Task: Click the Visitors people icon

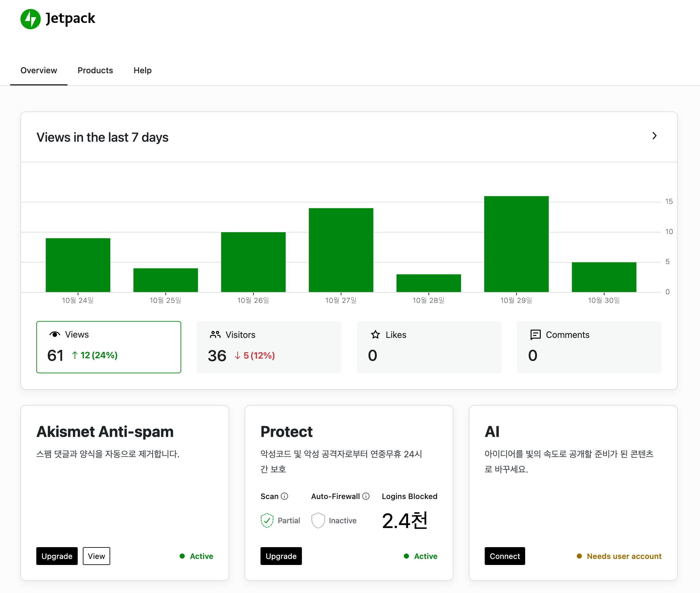Action: [215, 334]
